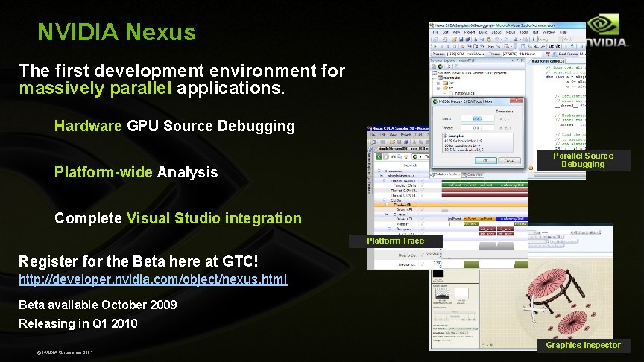The width and height of the screenshot is (644, 362).
Task: Click the slider scale in Graphics Inspector panel
Action: click(x=455, y=316)
